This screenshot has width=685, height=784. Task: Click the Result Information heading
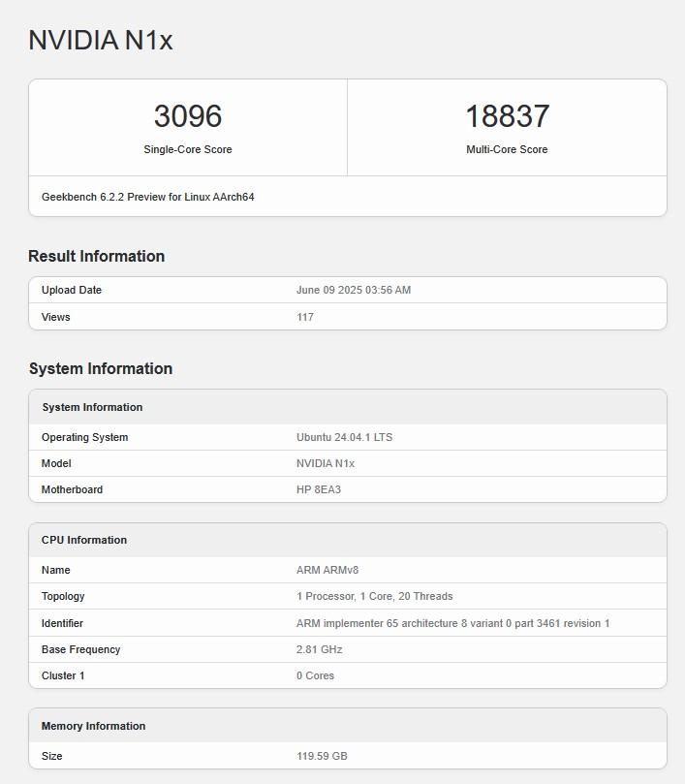[97, 256]
